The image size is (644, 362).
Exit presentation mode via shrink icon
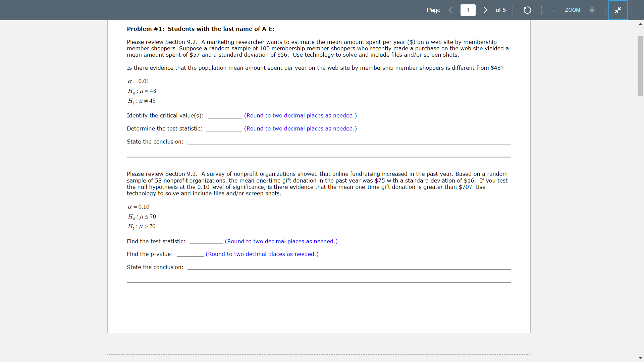pyautogui.click(x=618, y=10)
